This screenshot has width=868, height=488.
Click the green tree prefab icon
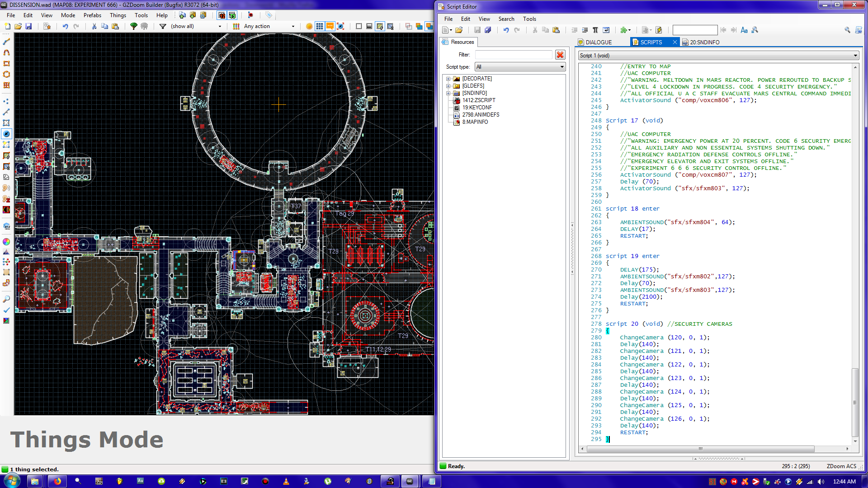point(134,26)
